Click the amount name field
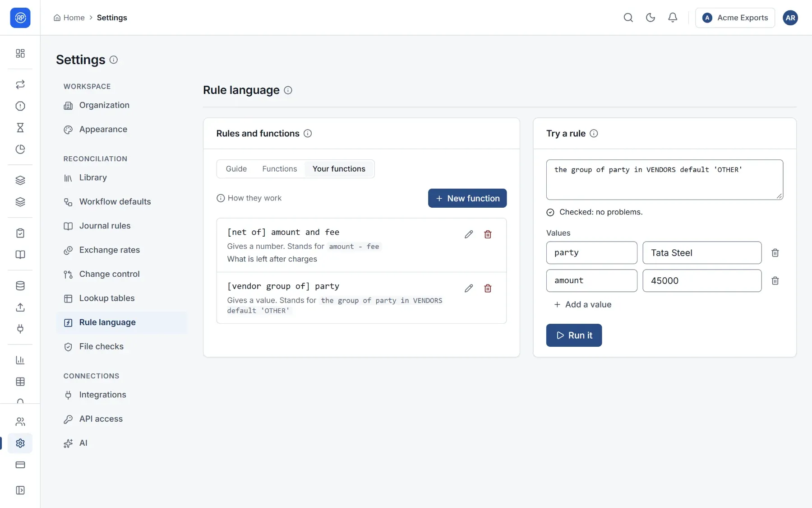The image size is (812, 508). pos(591,281)
